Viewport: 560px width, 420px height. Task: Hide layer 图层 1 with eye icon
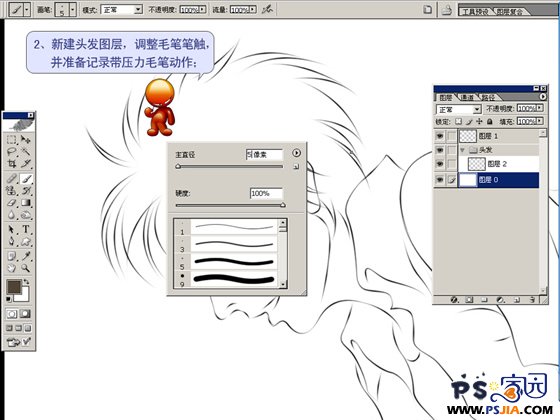pyautogui.click(x=440, y=136)
